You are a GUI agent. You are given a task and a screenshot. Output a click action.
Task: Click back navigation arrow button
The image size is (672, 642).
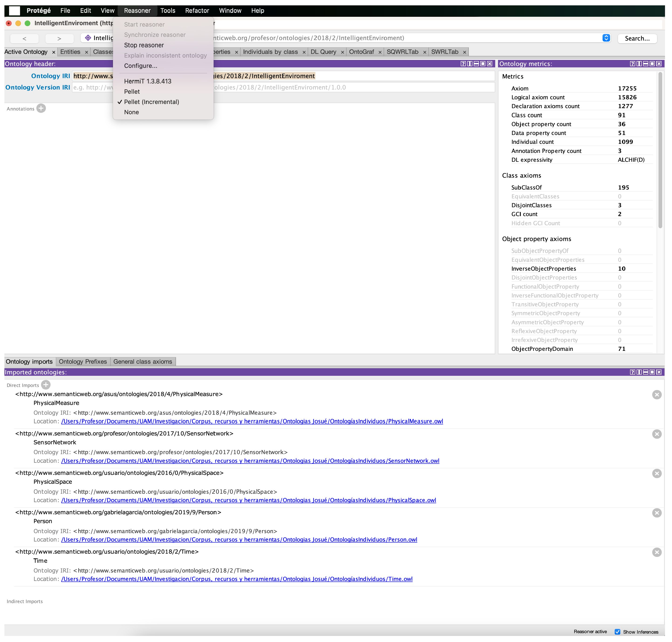[x=24, y=38]
